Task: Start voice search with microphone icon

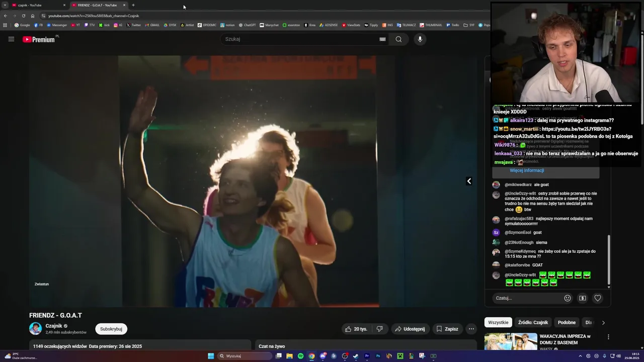Action: coord(420,39)
